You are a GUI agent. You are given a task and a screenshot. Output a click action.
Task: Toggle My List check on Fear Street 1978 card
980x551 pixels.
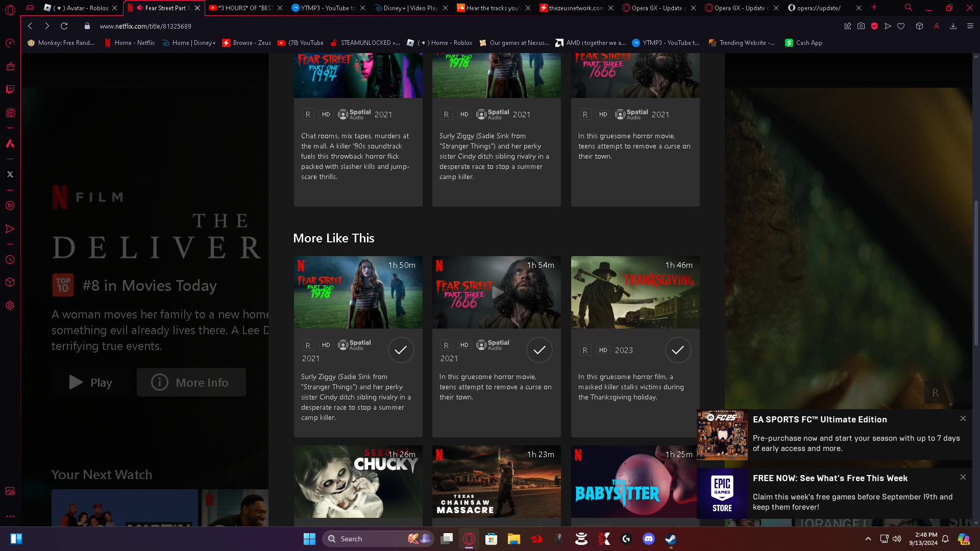[401, 350]
